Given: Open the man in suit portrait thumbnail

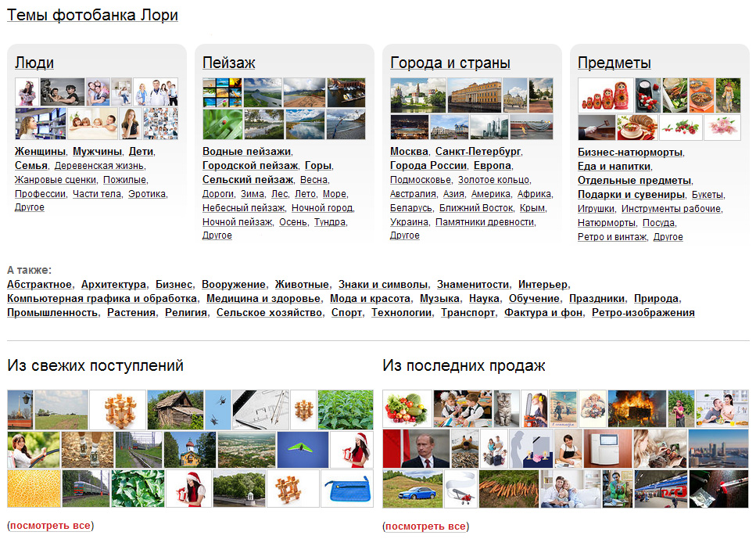Looking at the screenshot, I should (416, 449).
